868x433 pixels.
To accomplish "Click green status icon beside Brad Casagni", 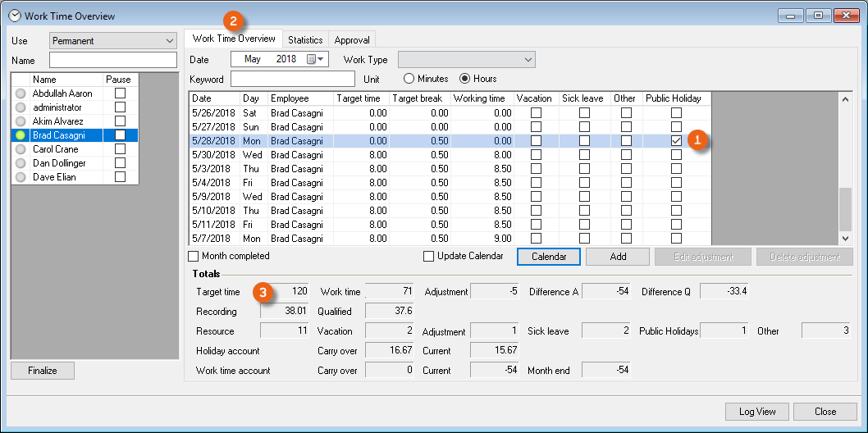I will click(x=21, y=135).
